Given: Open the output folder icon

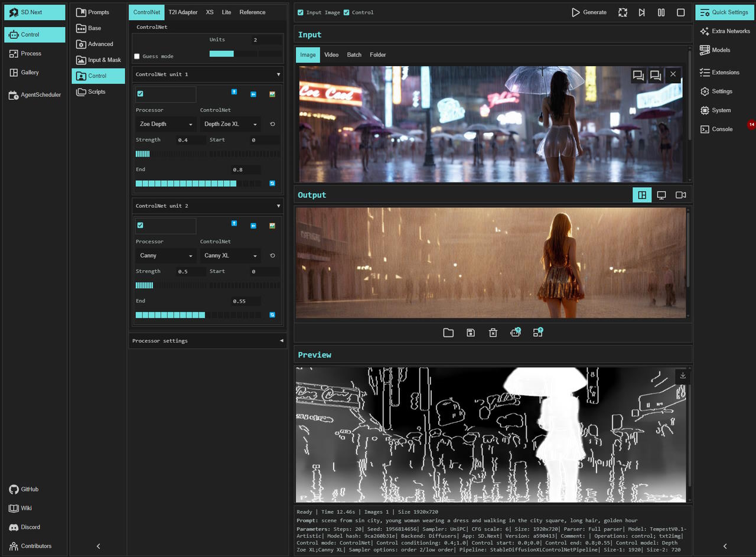Looking at the screenshot, I should click(x=448, y=333).
